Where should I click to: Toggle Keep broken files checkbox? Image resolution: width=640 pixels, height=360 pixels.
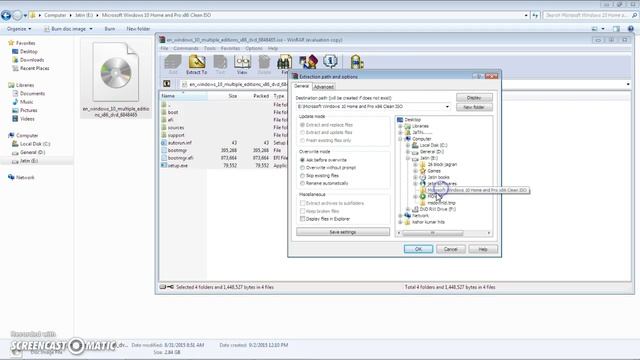click(x=302, y=211)
